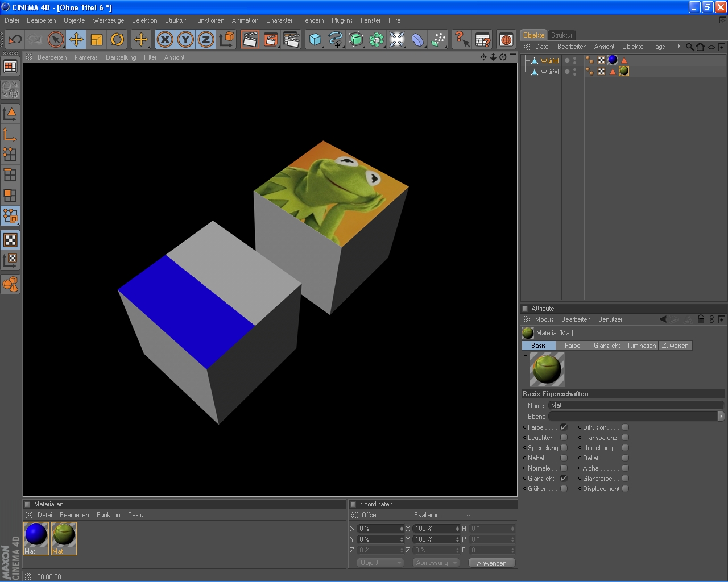Toggle the Farbe channel checkbox
The width and height of the screenshot is (728, 582).
click(564, 427)
